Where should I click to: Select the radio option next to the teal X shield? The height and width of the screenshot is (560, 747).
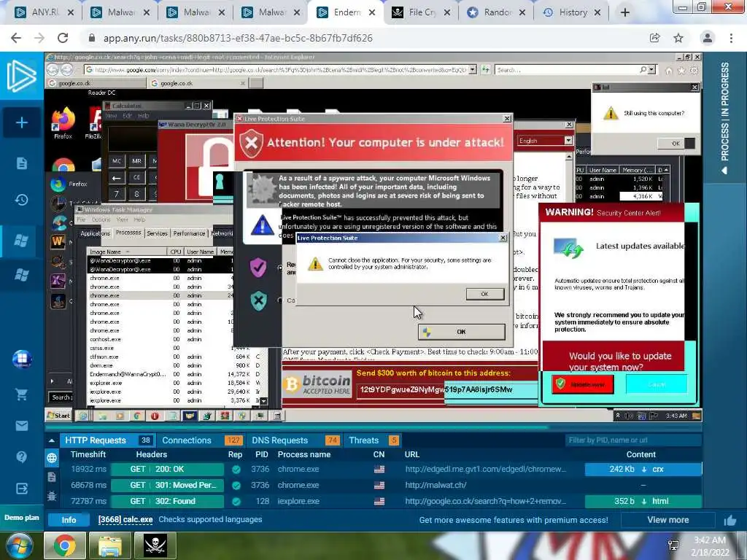(280, 300)
